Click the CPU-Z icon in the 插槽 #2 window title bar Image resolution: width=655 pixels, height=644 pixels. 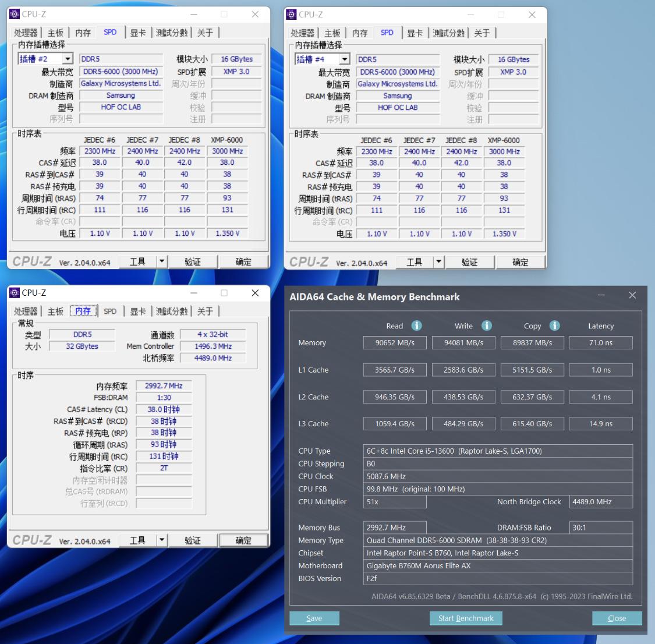(15, 14)
